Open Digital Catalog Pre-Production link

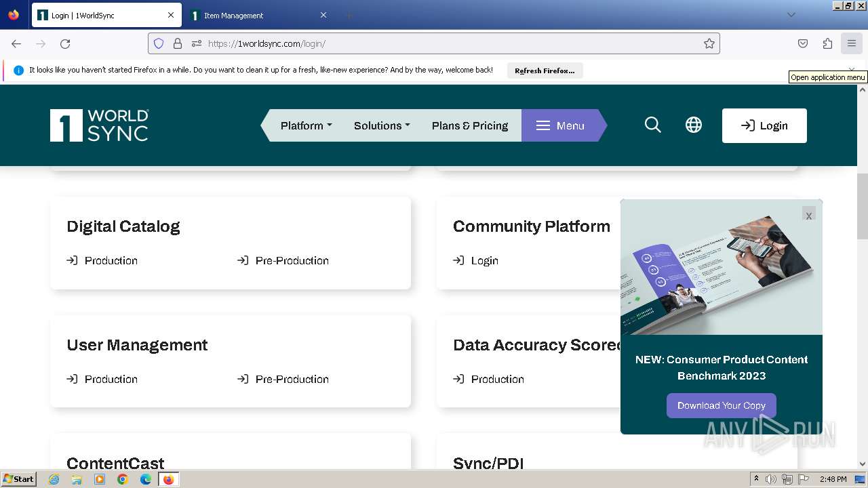click(283, 260)
